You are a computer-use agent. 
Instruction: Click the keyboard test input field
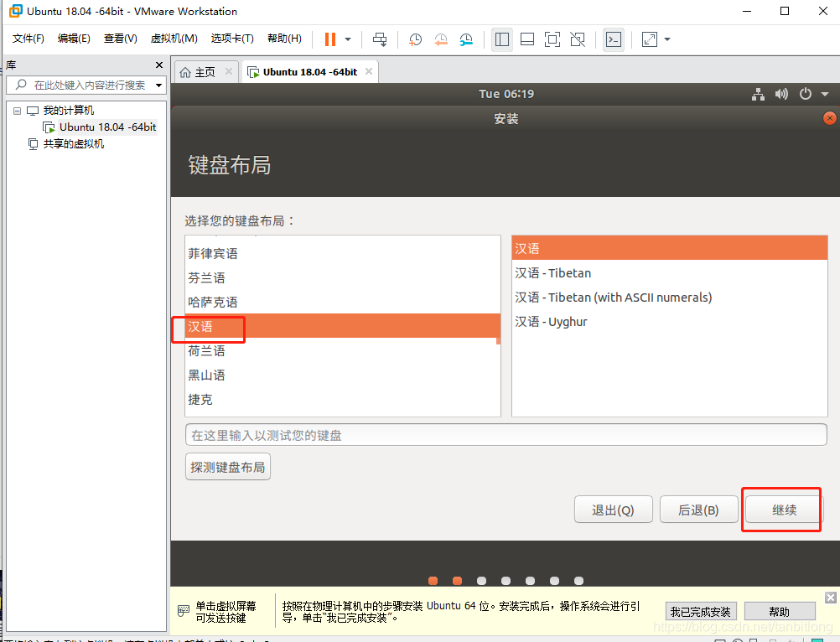click(506, 435)
